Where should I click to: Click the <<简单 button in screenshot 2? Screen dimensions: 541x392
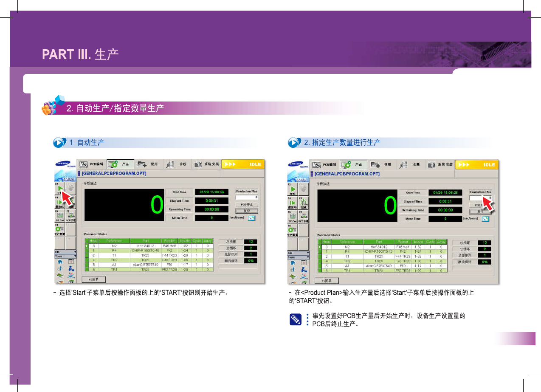(327, 280)
